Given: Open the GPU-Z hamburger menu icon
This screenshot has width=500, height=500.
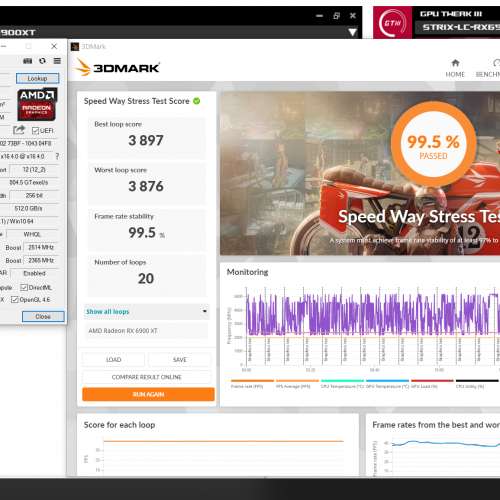Looking at the screenshot, I should [x=57, y=61].
